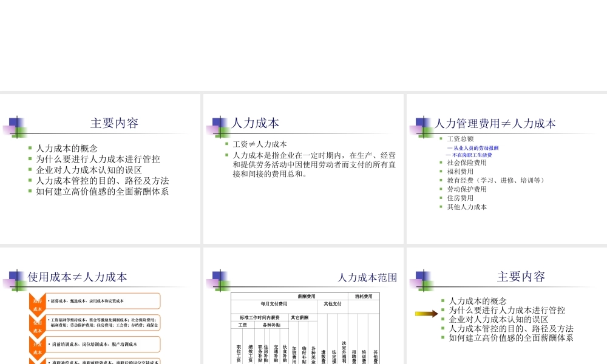Click the table cell 其他支付

pos(333,304)
